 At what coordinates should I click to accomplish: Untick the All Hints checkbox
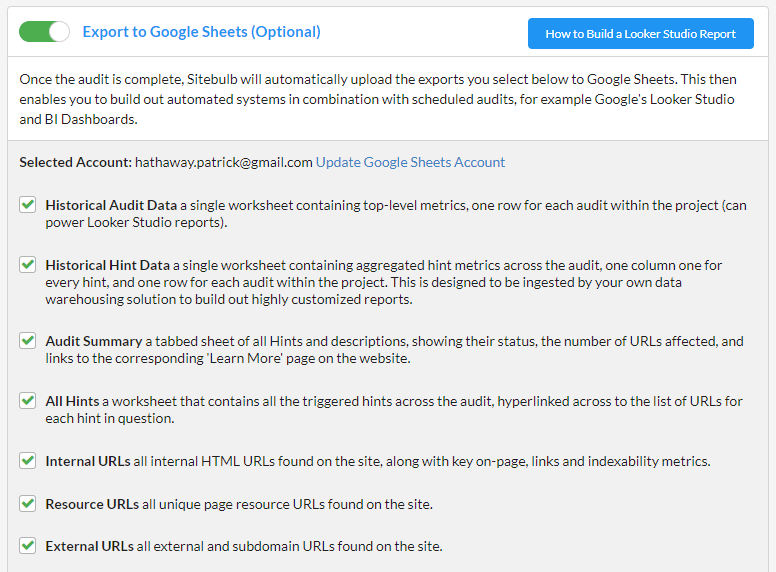tap(28, 401)
